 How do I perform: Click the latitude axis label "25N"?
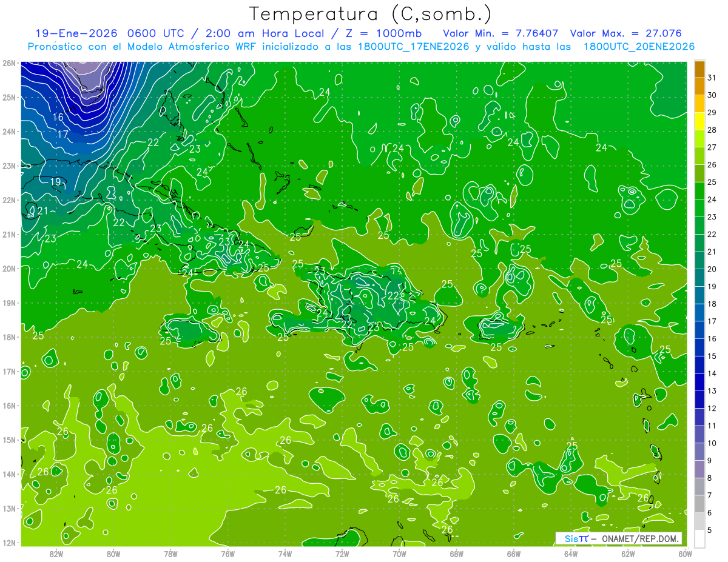[x=8, y=97]
